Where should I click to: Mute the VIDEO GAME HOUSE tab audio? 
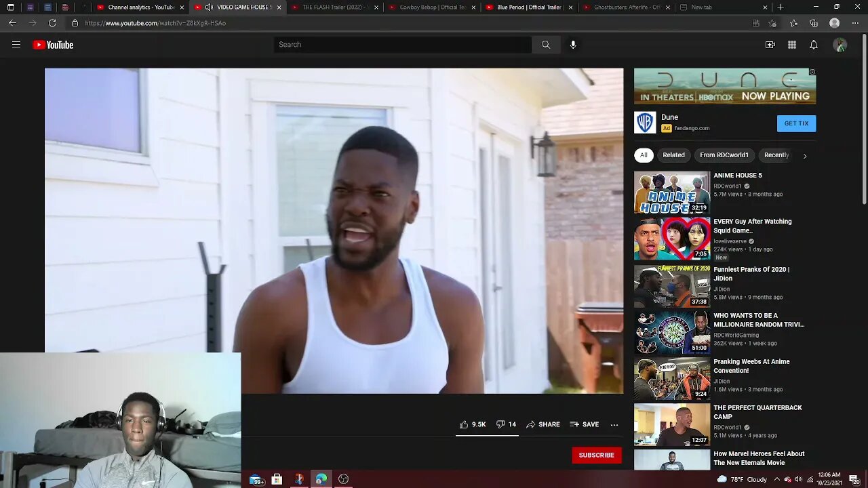point(209,7)
